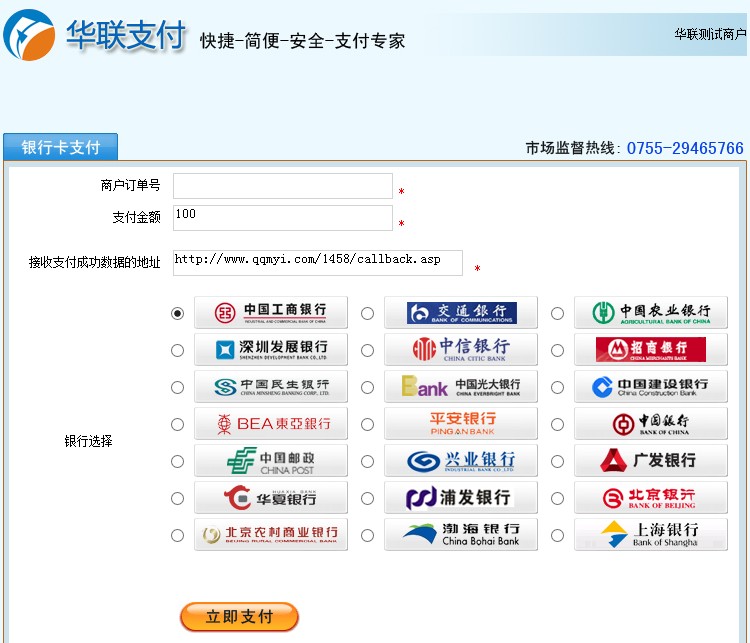This screenshot has width=750, height=643.
Task: Pick the 华夏银行 radio button
Action: (x=177, y=499)
